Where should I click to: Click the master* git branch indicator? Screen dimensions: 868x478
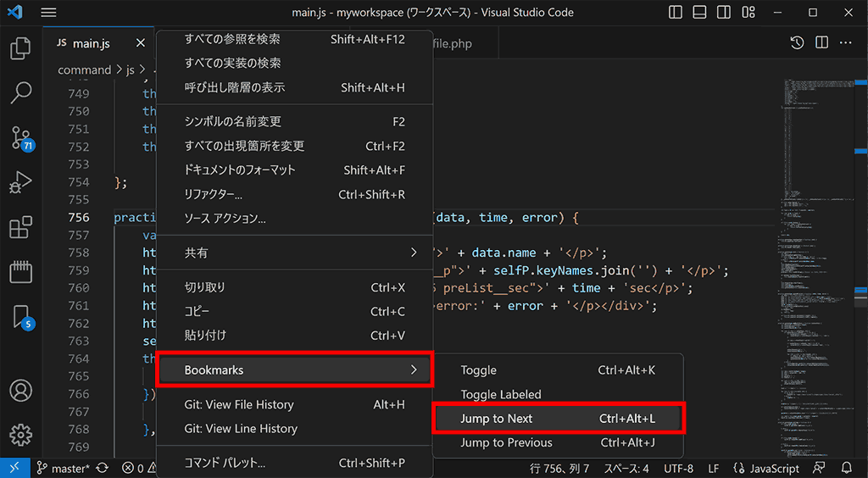coord(63,469)
